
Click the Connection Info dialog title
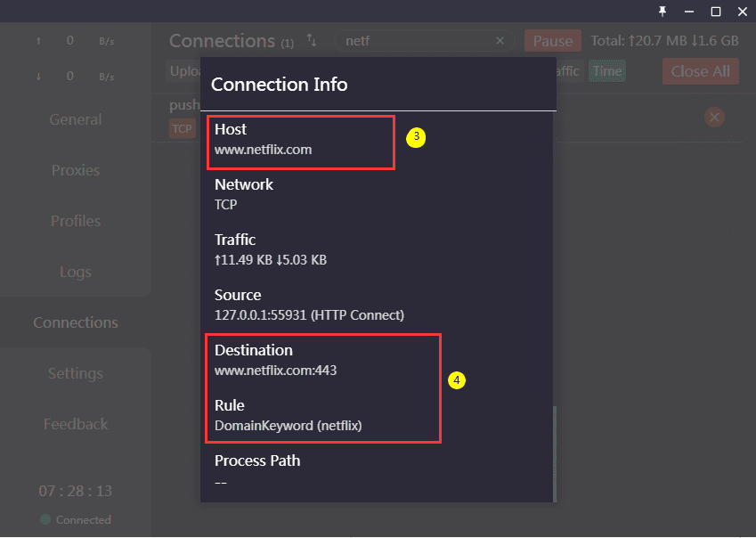pos(280,85)
